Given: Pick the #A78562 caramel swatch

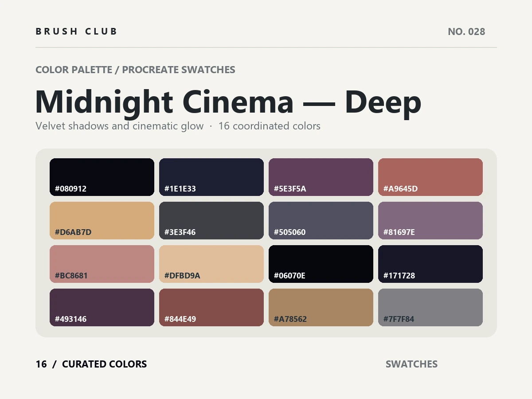Looking at the screenshot, I should click(x=321, y=307).
